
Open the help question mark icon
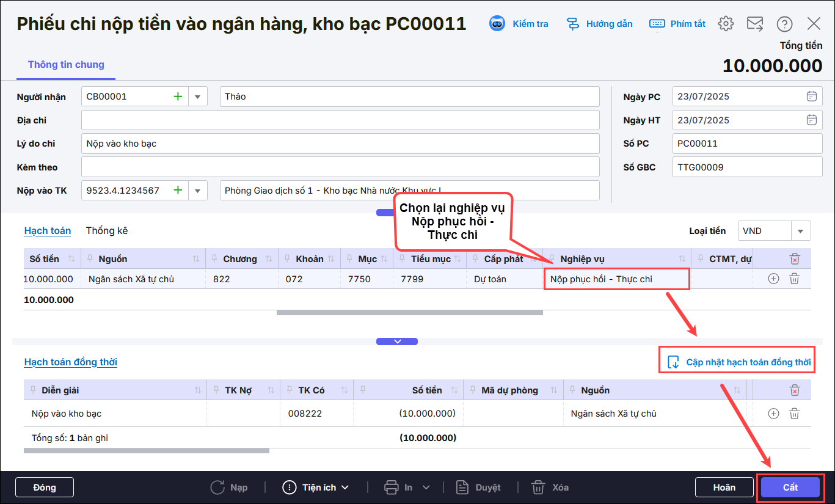click(x=784, y=24)
